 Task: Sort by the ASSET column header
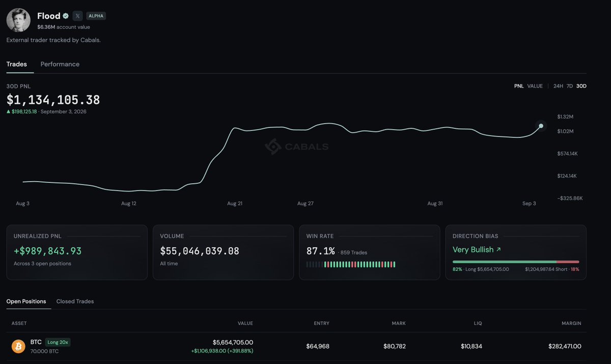pyautogui.click(x=19, y=323)
